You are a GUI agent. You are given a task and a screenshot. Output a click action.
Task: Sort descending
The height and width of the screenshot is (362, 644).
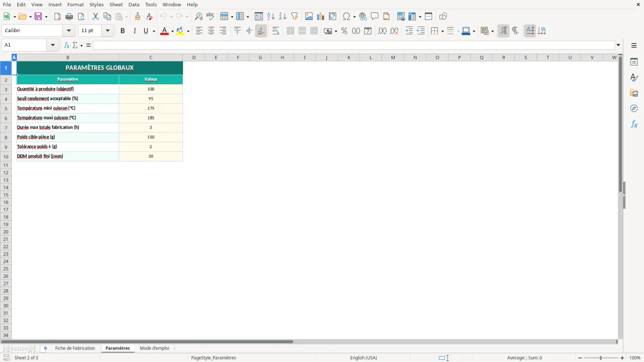pos(283,17)
